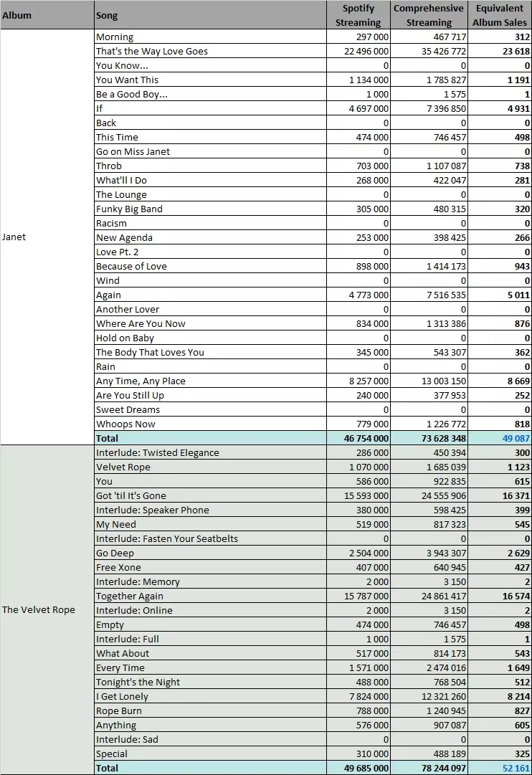The height and width of the screenshot is (775, 532).
Task: Click the 'Special' song cell
Action: point(210,753)
